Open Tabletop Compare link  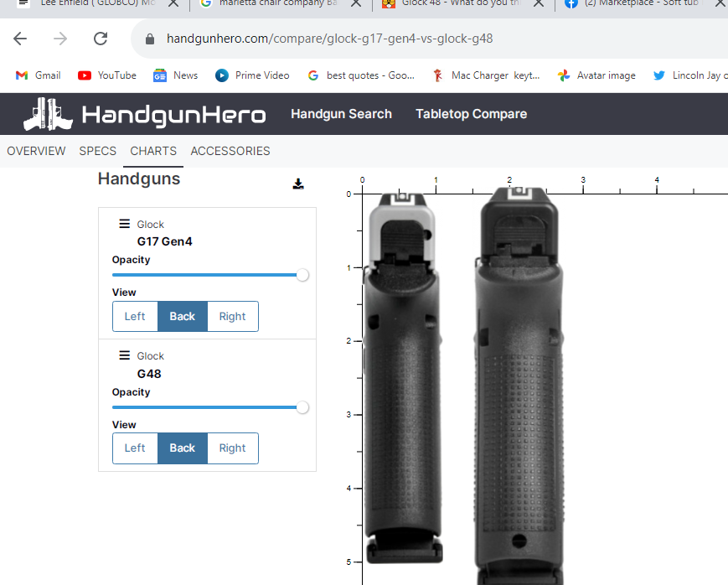471,114
